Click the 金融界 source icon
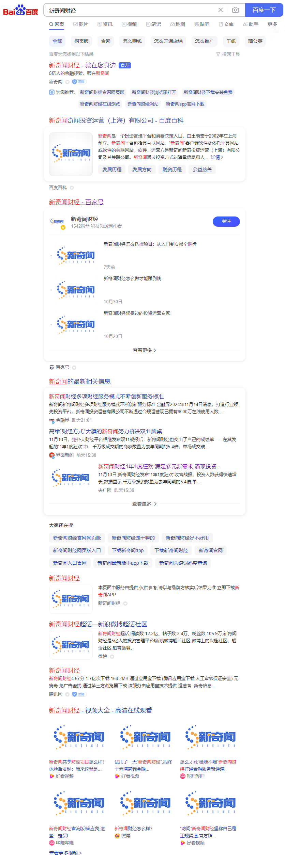The image size is (285, 868). [x=52, y=420]
